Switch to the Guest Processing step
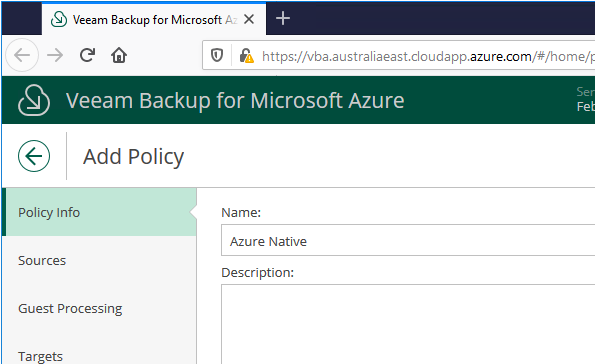 pyautogui.click(x=99, y=308)
